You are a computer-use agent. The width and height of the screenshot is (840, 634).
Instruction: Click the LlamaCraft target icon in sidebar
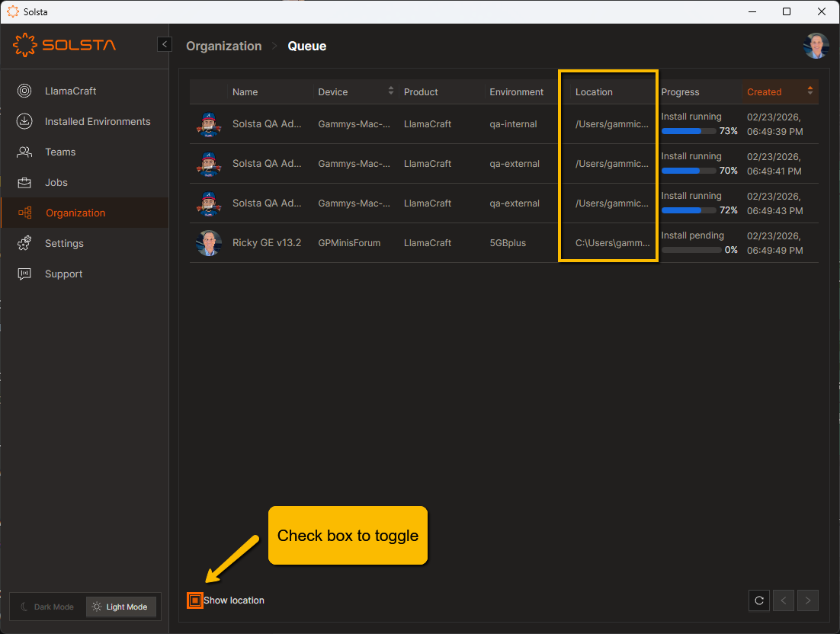tap(24, 91)
